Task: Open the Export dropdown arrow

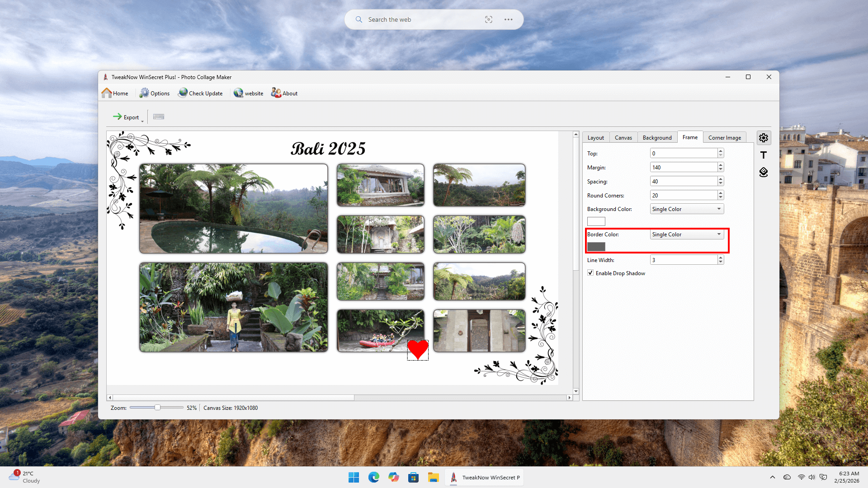Action: point(142,121)
